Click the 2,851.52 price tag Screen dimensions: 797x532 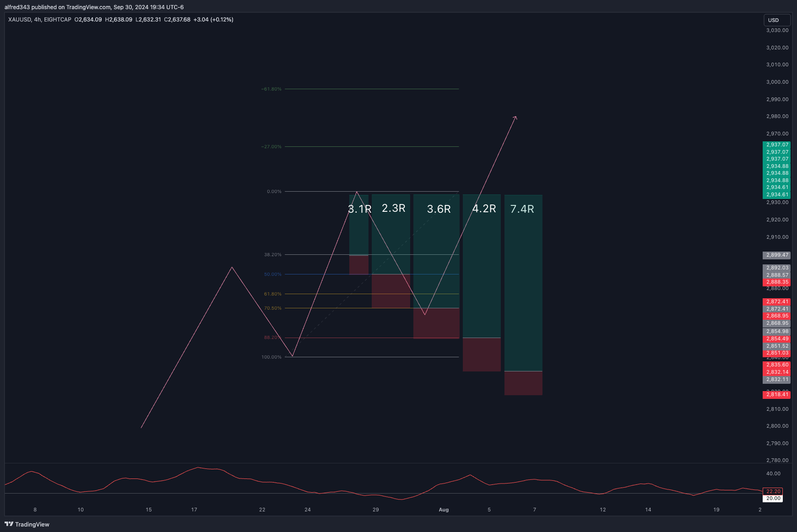click(x=776, y=346)
